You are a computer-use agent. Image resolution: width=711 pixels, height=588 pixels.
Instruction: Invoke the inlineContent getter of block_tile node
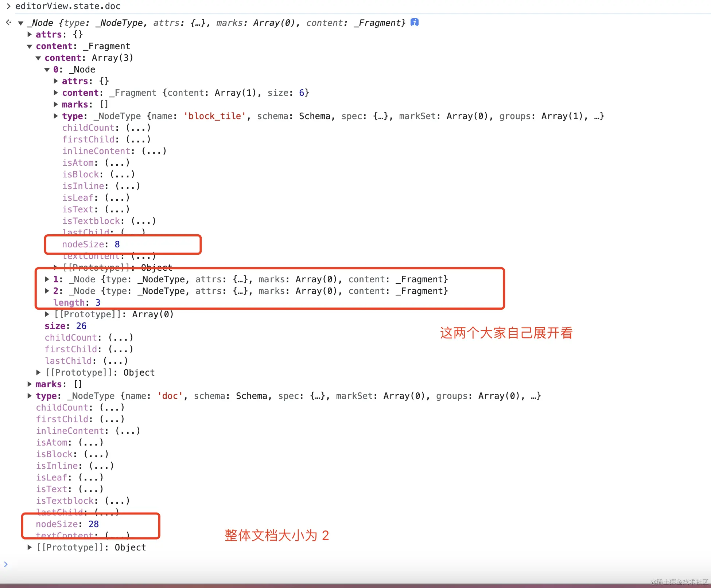[154, 151]
